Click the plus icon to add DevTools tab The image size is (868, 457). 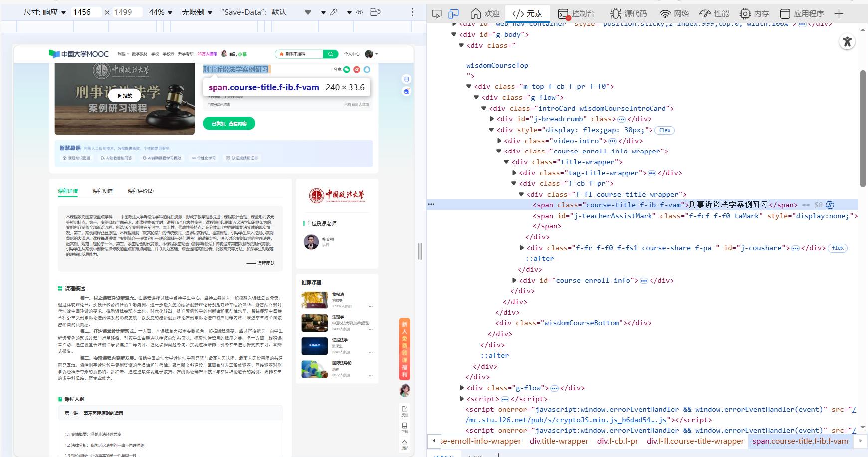(x=839, y=14)
